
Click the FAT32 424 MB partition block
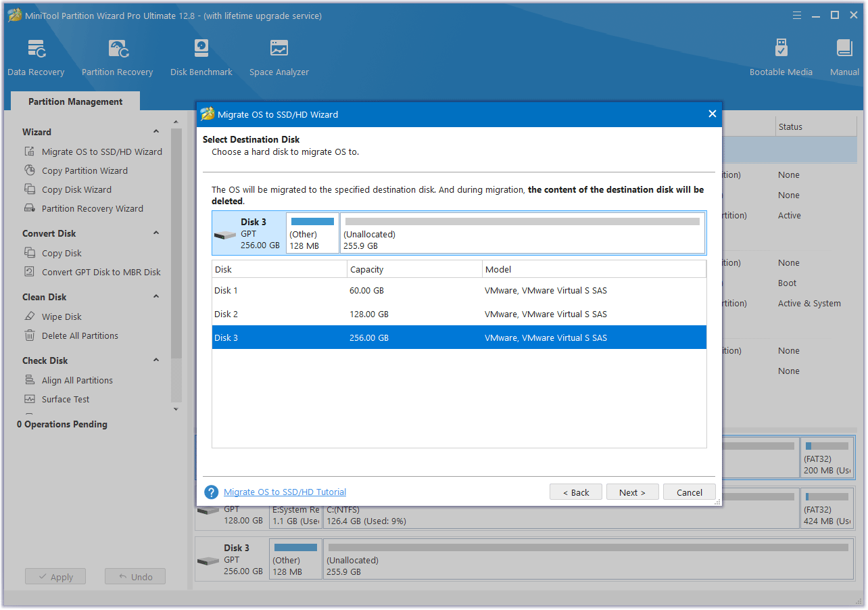[x=827, y=509]
